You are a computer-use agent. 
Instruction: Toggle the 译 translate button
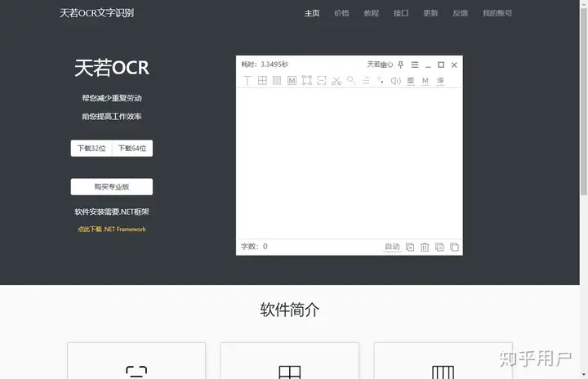(440, 81)
